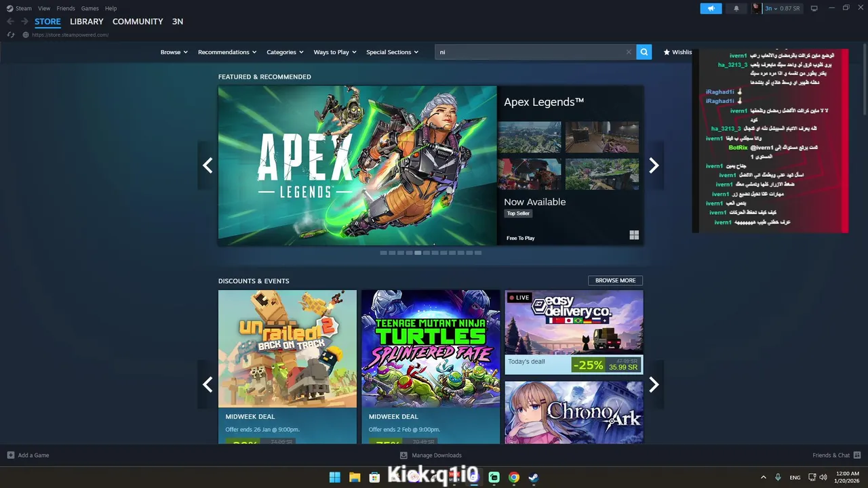
Task: Expand the Special Sections dropdown
Action: click(393, 52)
